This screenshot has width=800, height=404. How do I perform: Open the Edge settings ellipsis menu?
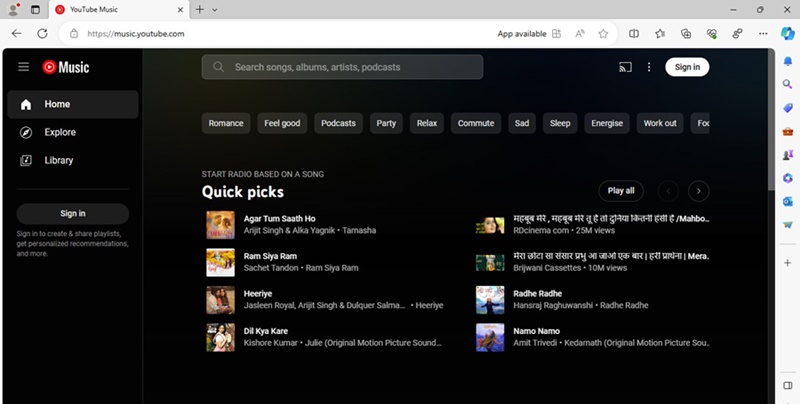pos(763,34)
